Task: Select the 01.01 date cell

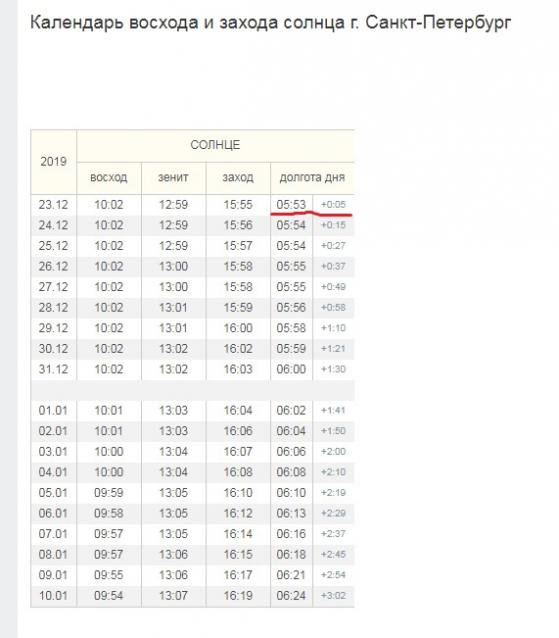Action: point(53,411)
